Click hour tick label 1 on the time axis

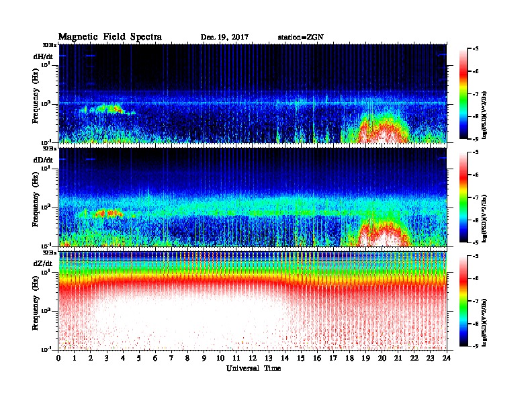75,359
